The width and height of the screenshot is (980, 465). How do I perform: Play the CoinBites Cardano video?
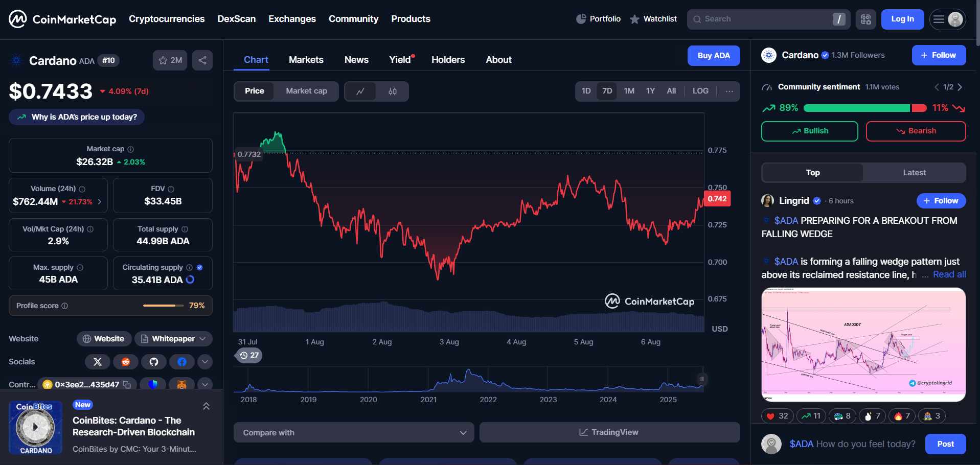pyautogui.click(x=35, y=427)
